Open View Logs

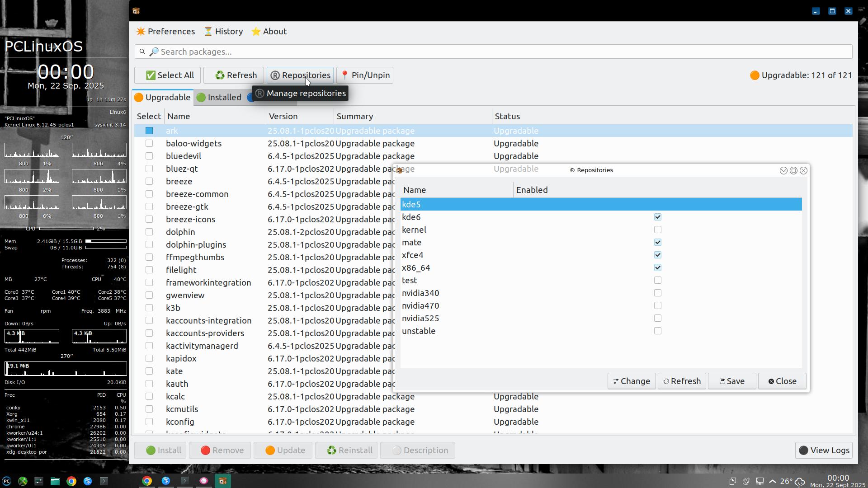click(824, 450)
